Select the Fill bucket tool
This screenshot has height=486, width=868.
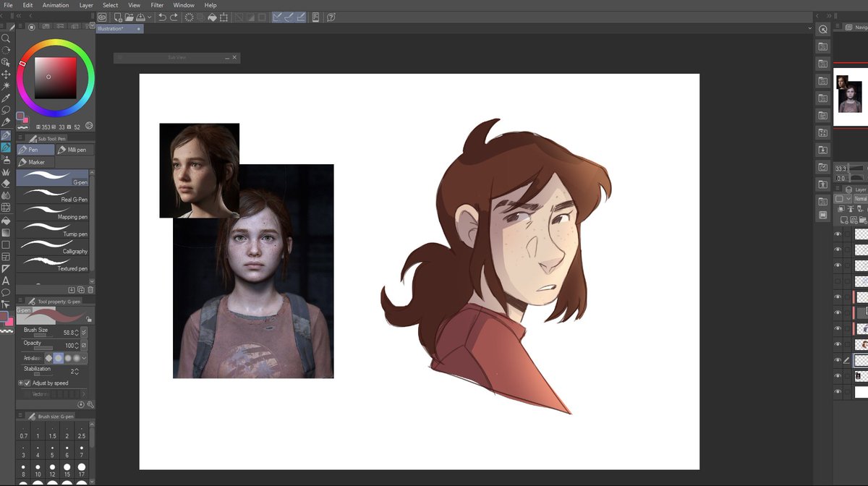click(6, 221)
